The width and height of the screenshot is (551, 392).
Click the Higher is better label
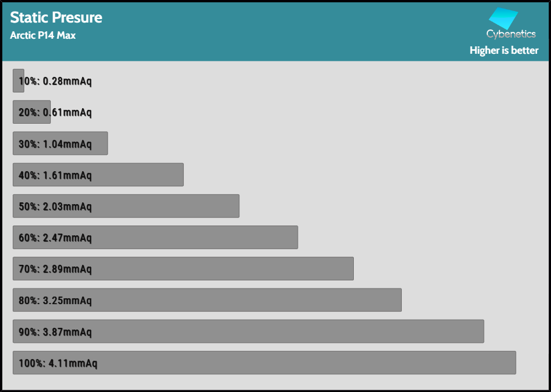pyautogui.click(x=504, y=51)
